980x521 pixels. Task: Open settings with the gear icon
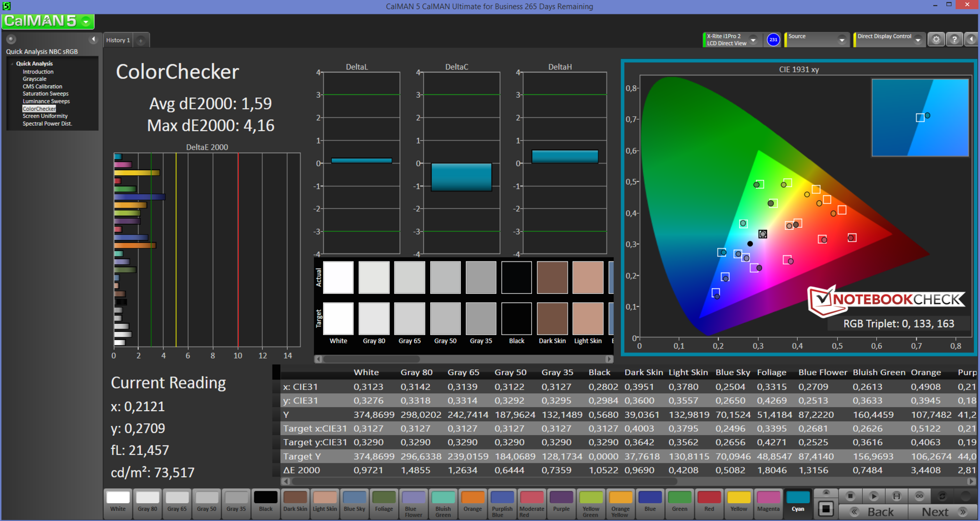tap(936, 40)
